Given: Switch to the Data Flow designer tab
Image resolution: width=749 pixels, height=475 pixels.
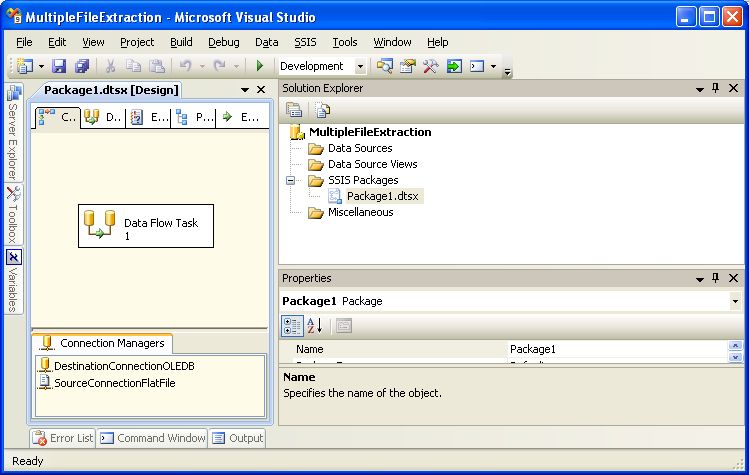Looking at the screenshot, I should pos(103,117).
